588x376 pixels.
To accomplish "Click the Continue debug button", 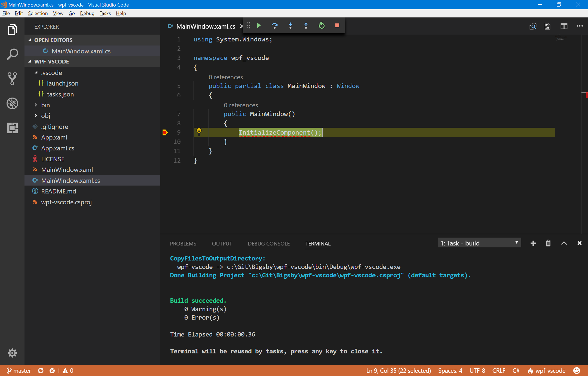I will tap(259, 26).
